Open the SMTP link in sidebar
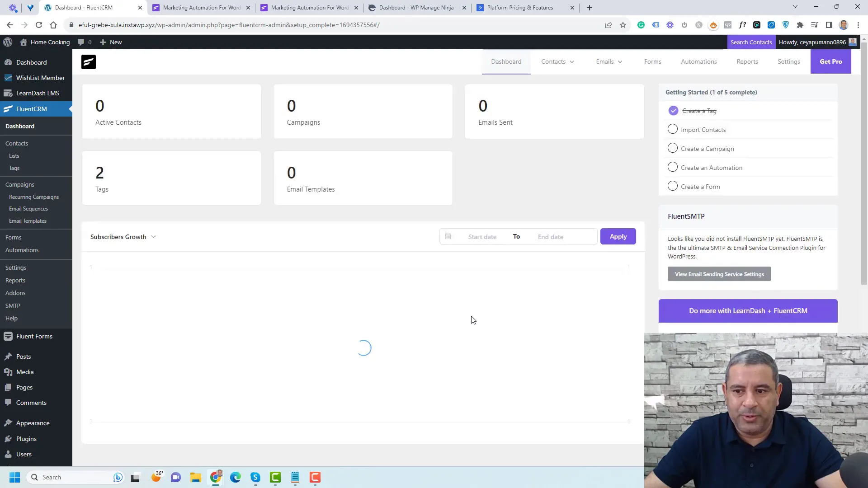 pyautogui.click(x=13, y=305)
